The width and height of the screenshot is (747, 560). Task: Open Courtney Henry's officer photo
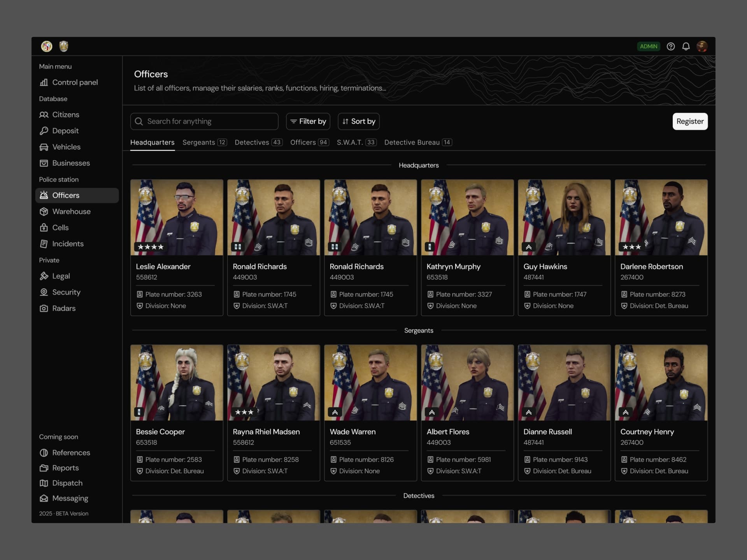(661, 383)
